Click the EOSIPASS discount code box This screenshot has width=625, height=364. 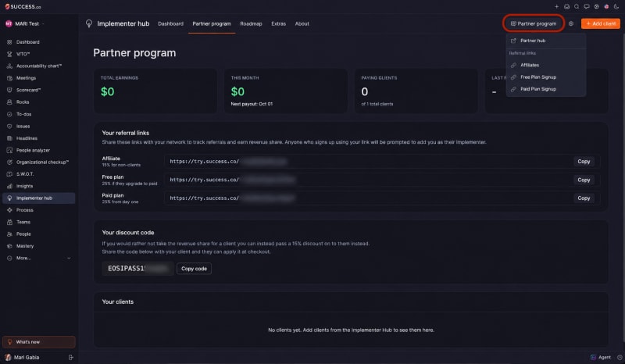click(x=137, y=269)
